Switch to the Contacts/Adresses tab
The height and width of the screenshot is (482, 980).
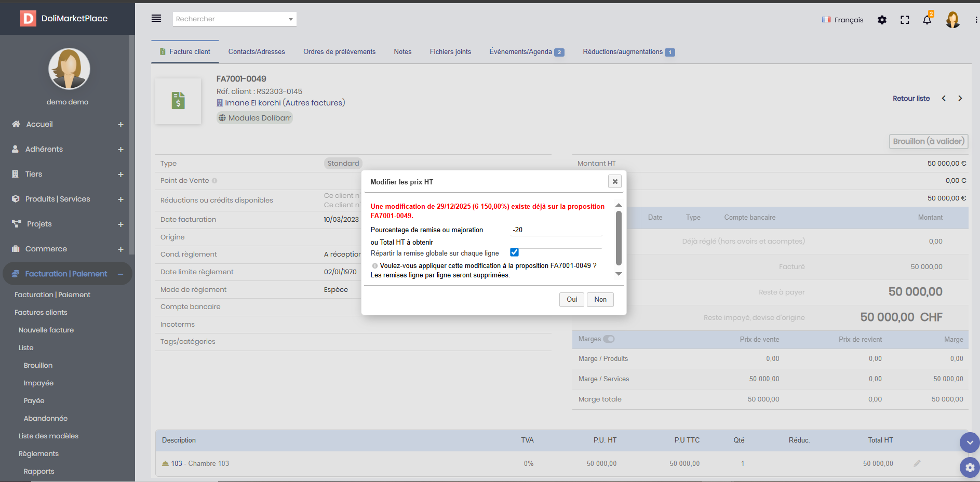point(257,52)
